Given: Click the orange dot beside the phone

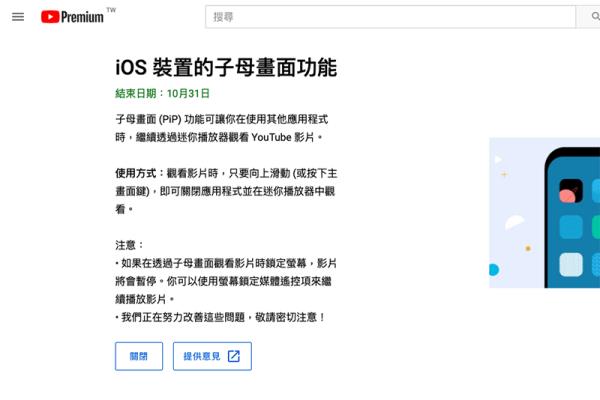Looking at the screenshot, I should (528, 248).
